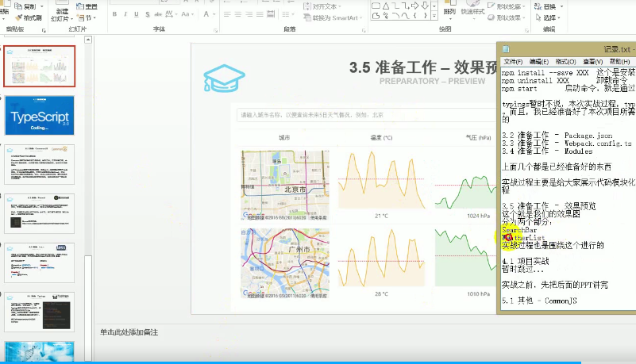The width and height of the screenshot is (636, 364).
Task: Select the right brace shape
Action: click(x=425, y=16)
